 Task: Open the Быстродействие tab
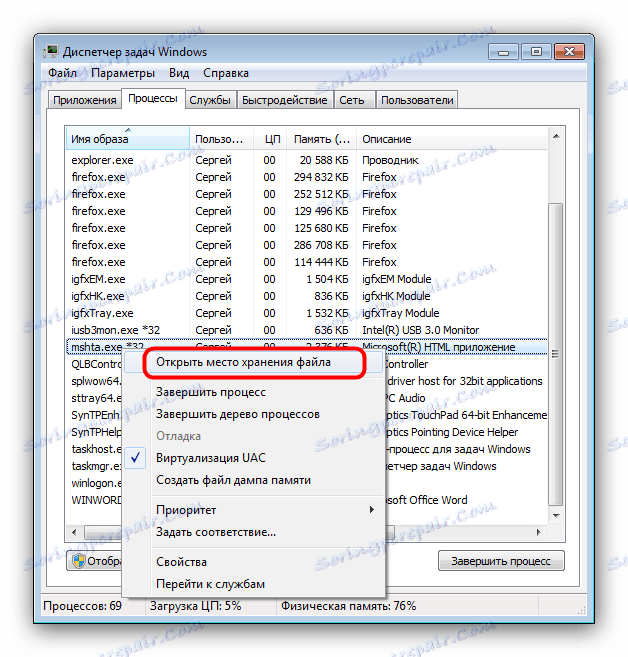pyautogui.click(x=284, y=100)
